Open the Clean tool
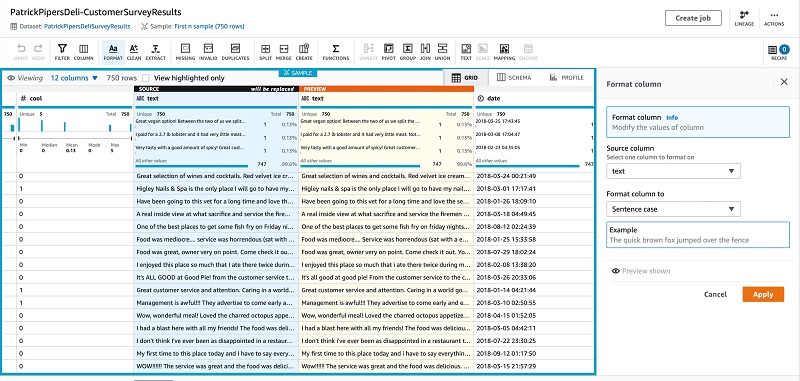The image size is (800, 381). (x=134, y=52)
